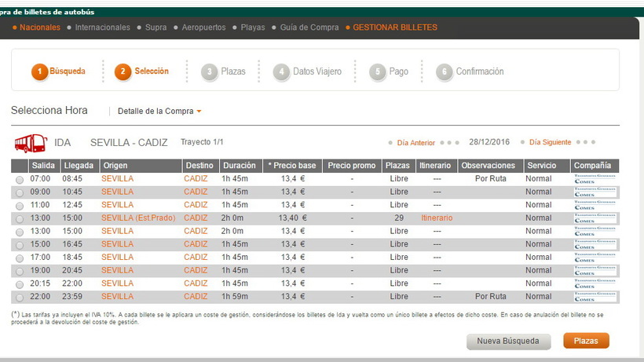Viewport: 644px width, 362px height.
Task: Open the GESTIONAR BILLETES menu item
Action: 395,27
